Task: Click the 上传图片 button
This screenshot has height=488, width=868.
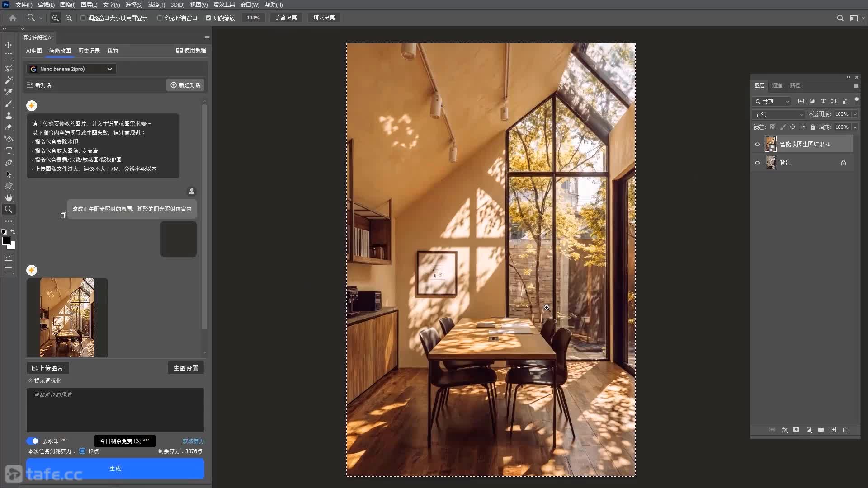Action: (47, 368)
